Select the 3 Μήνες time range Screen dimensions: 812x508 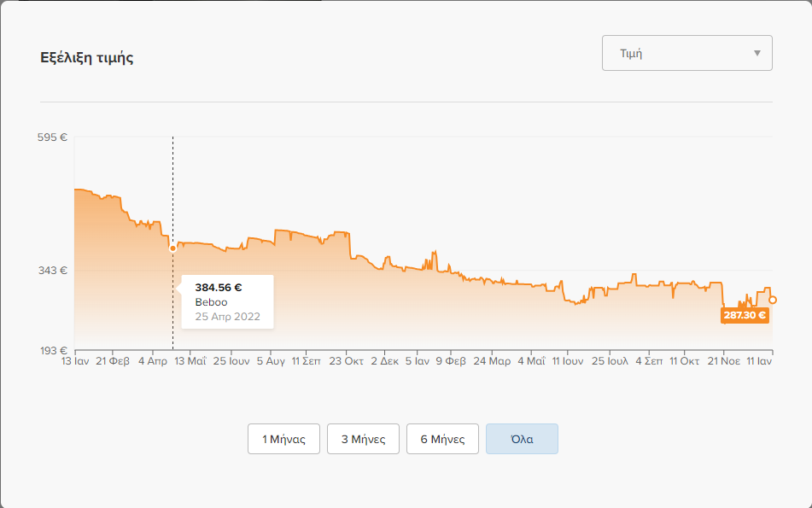[x=363, y=439]
